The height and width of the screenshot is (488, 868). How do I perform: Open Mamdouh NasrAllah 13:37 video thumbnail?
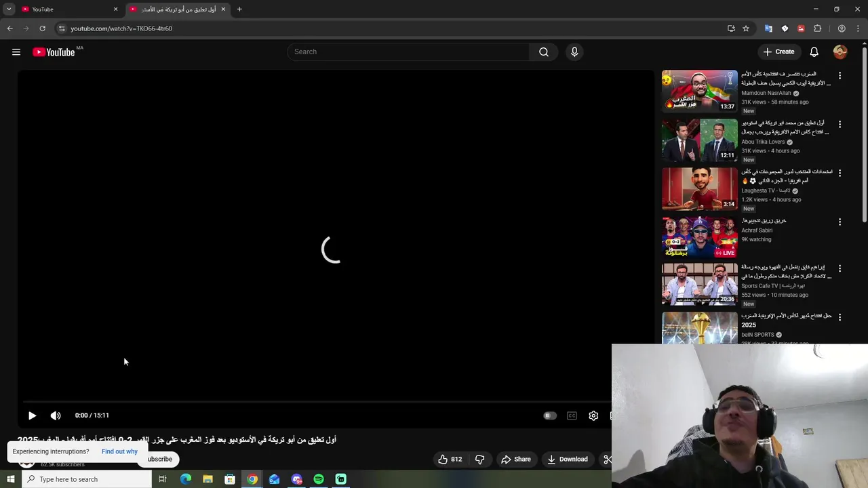pyautogui.click(x=699, y=91)
